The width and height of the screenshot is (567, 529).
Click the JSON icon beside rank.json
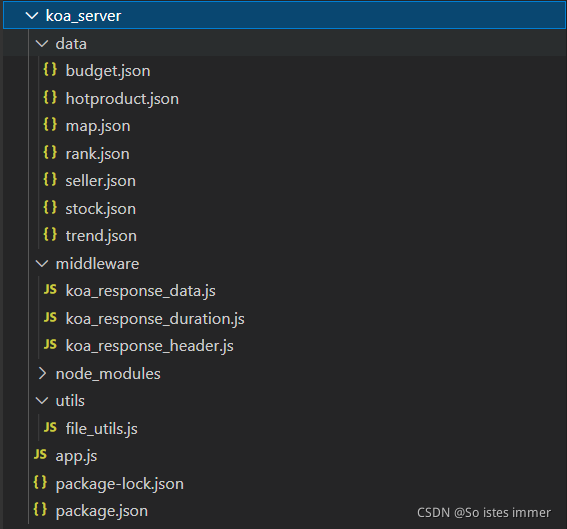(50, 153)
